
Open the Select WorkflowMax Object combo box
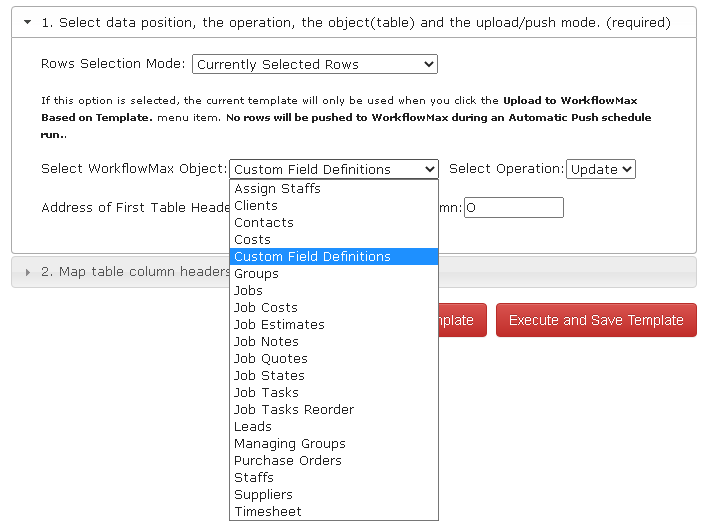click(334, 169)
